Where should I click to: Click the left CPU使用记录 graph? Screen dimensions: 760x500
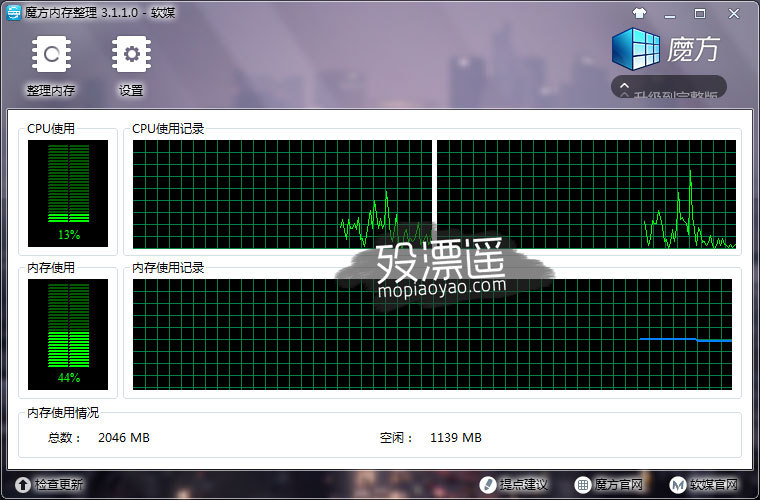coord(282,194)
